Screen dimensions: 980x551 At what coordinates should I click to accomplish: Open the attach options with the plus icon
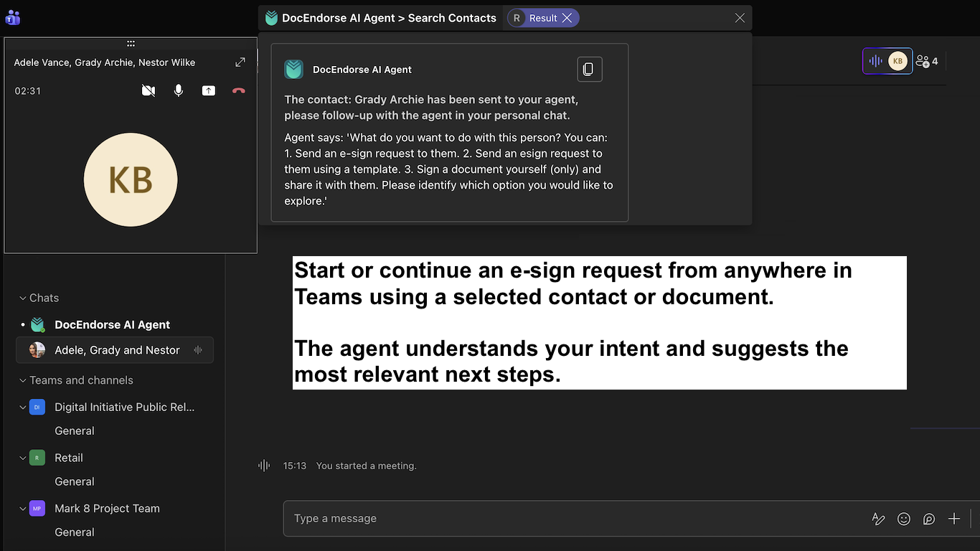coord(954,518)
